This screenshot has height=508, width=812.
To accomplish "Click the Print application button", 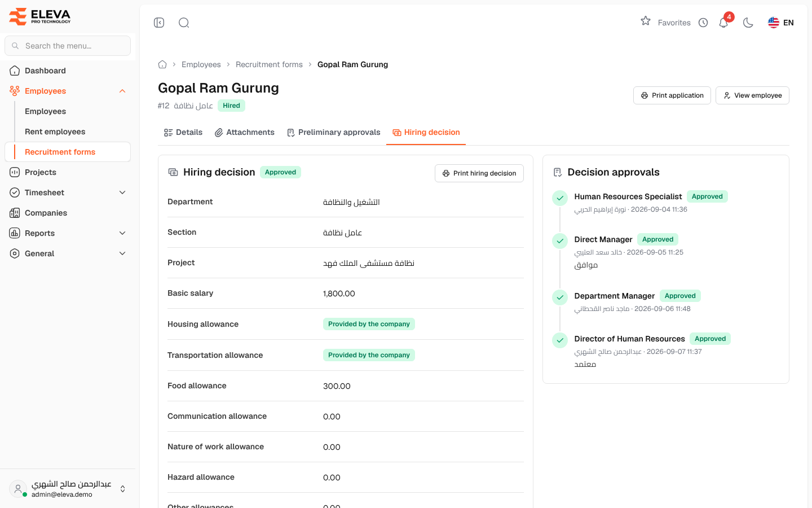I will tap(672, 95).
